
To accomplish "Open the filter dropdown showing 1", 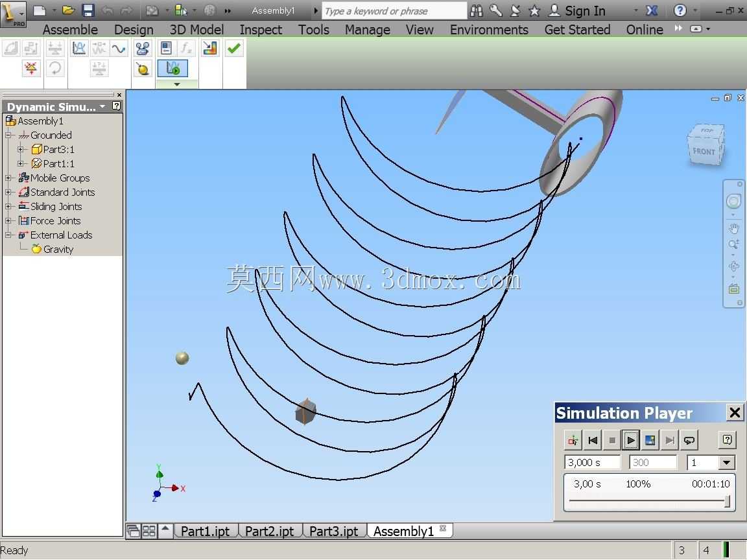I will tap(726, 462).
